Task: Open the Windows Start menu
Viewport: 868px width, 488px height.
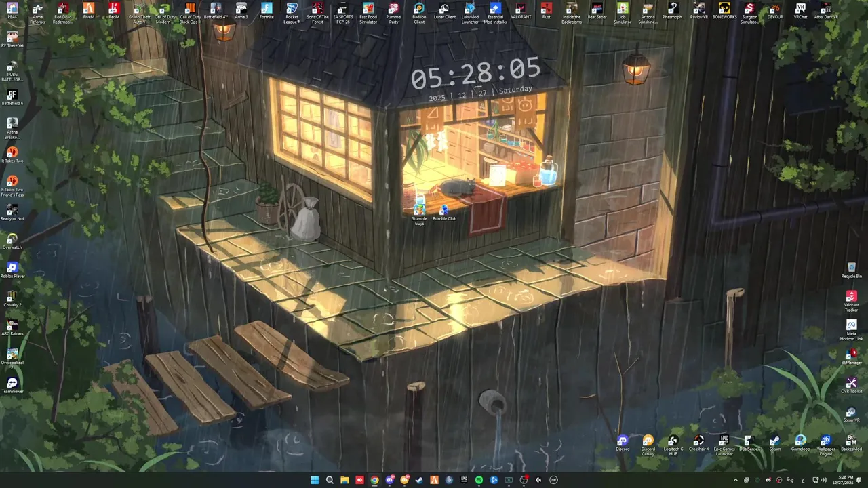Action: [315, 480]
